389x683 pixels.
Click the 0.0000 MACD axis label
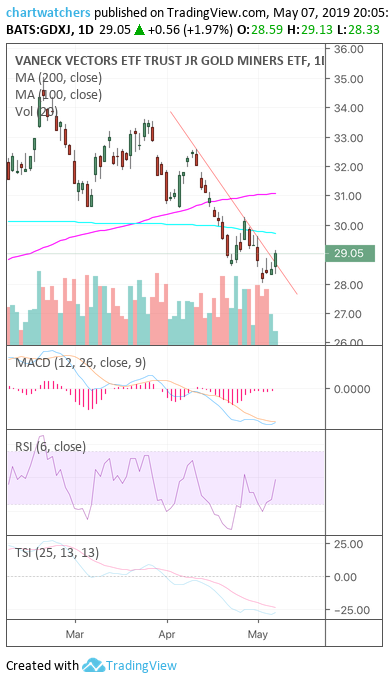351,389
